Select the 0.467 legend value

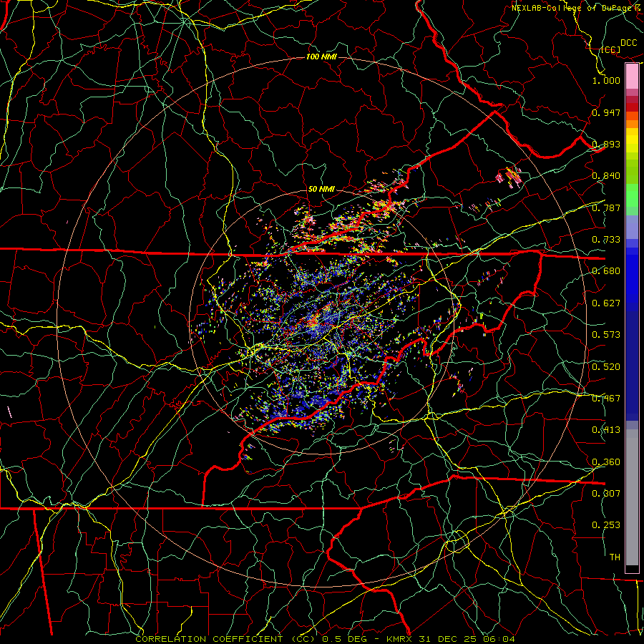pyautogui.click(x=606, y=399)
